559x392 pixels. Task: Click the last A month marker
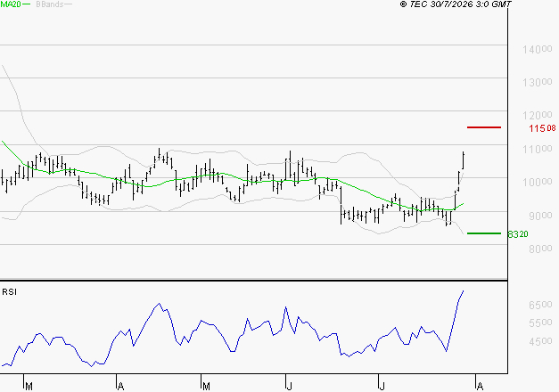480,386
